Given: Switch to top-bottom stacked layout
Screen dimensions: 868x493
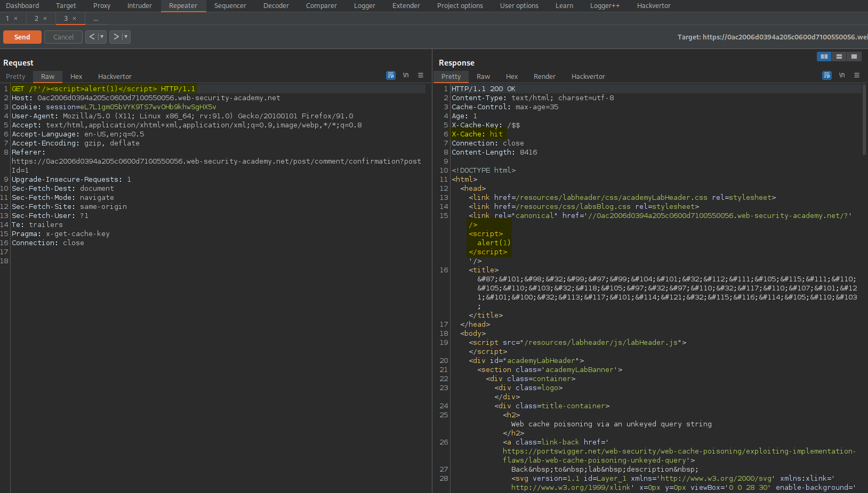Looking at the screenshot, I should (839, 56).
